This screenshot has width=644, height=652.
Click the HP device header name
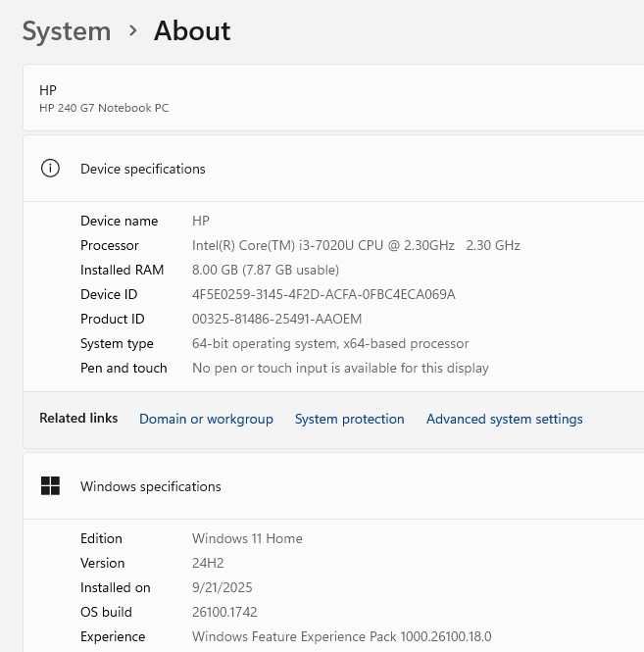[x=48, y=90]
